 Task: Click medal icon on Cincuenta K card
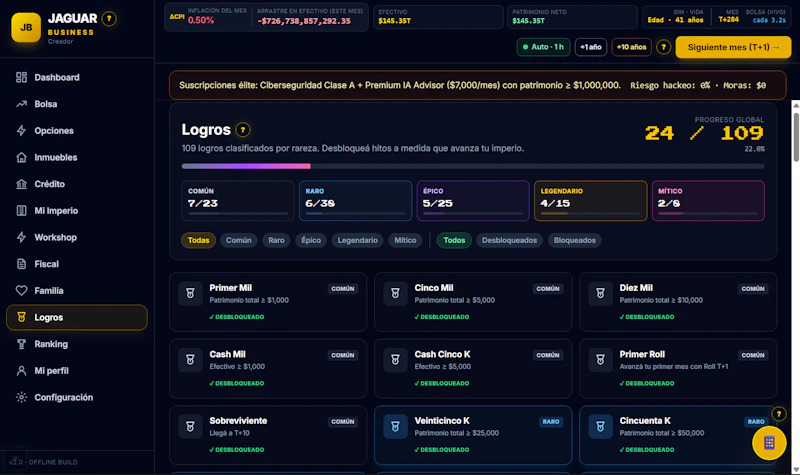pyautogui.click(x=601, y=427)
